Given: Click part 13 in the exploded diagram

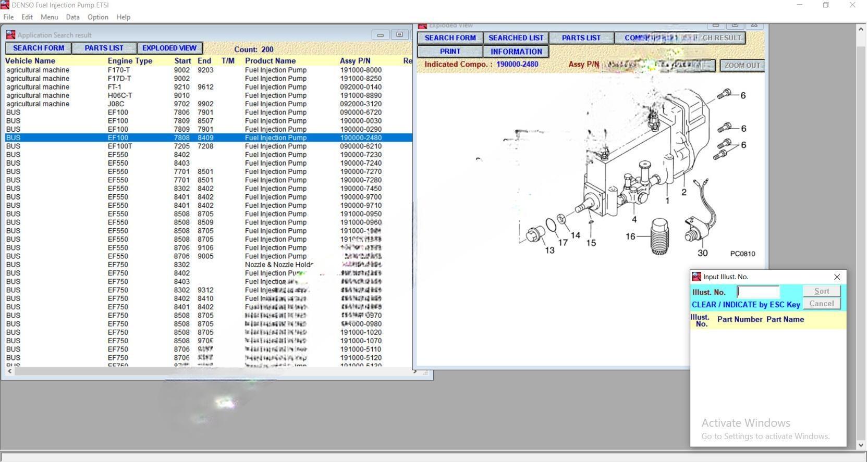Looking at the screenshot, I should [549, 251].
